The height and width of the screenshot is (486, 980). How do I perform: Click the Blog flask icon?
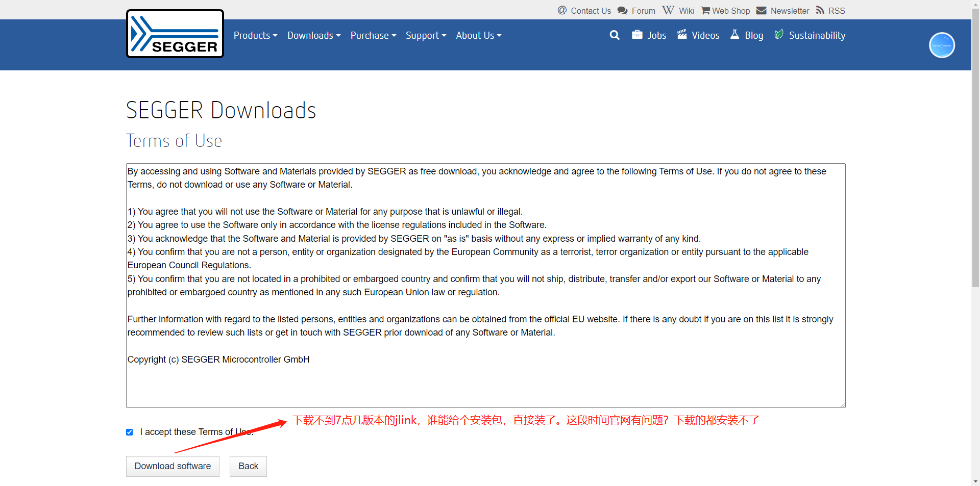(735, 34)
